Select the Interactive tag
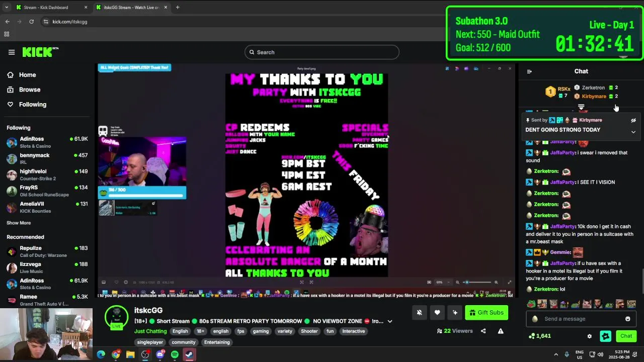 click(354, 331)
